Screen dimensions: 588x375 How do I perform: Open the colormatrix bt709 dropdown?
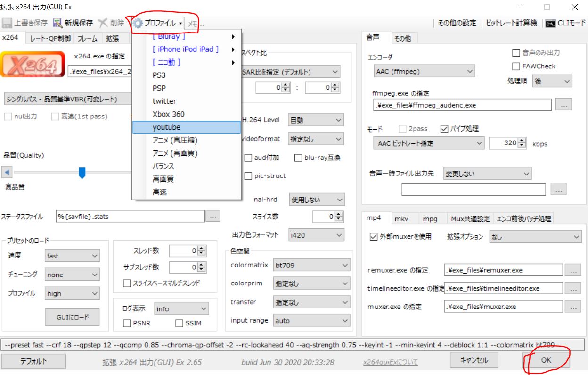[311, 265]
